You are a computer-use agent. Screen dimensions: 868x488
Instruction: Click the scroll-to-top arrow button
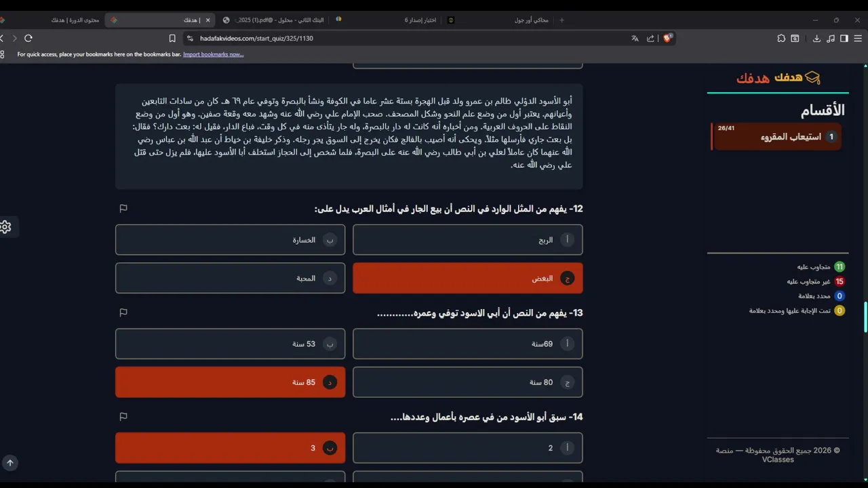point(9,463)
